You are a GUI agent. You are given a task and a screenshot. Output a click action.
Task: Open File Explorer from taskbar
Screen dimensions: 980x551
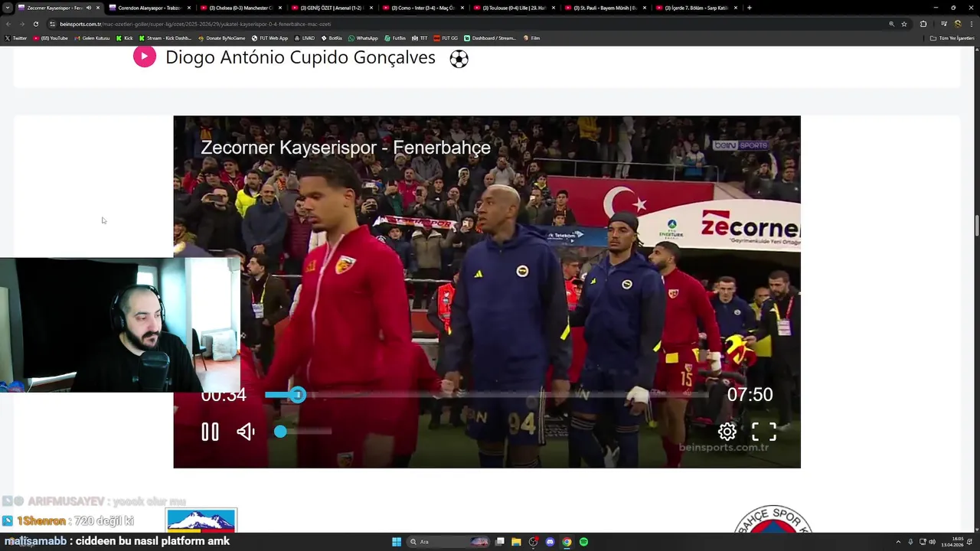click(x=517, y=542)
